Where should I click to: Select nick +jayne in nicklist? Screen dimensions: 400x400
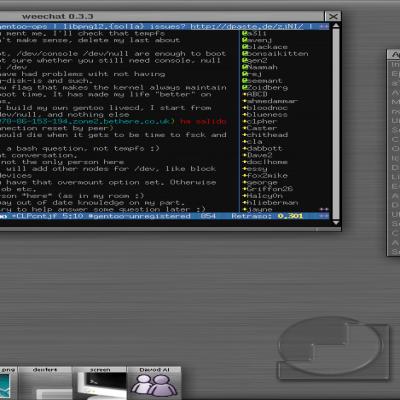click(x=257, y=209)
